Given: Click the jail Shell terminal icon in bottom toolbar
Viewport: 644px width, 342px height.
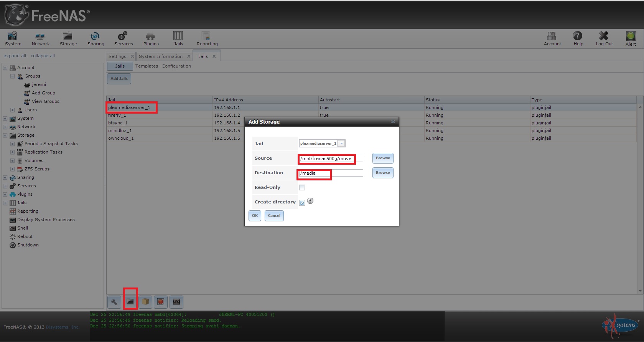Looking at the screenshot, I should pos(176,302).
